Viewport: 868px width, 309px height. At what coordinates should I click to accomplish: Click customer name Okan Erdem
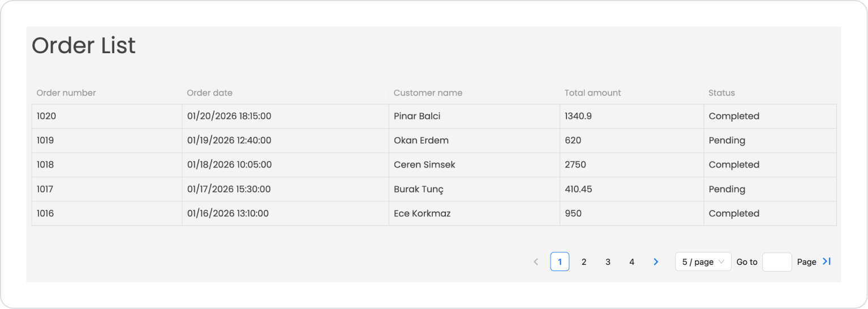pyautogui.click(x=421, y=140)
